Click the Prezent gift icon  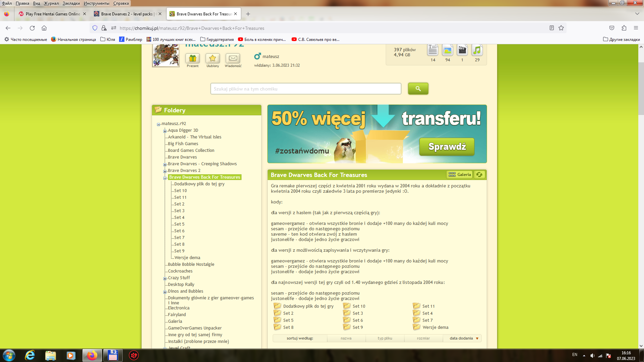click(193, 58)
